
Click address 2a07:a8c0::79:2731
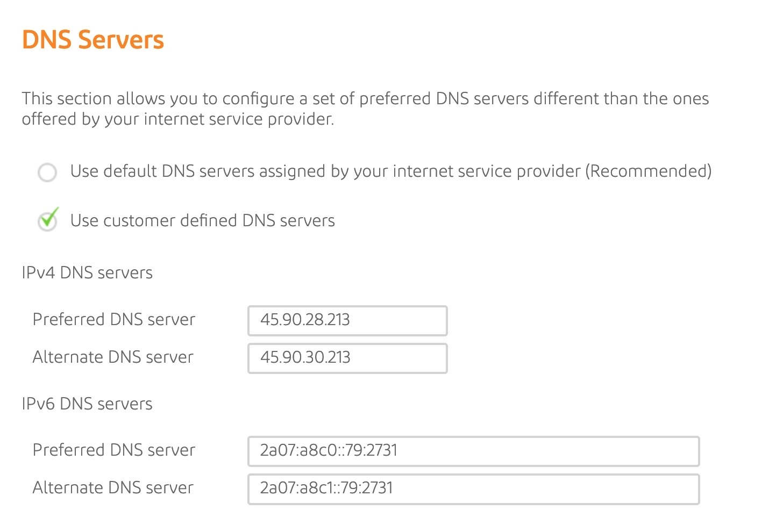328,451
